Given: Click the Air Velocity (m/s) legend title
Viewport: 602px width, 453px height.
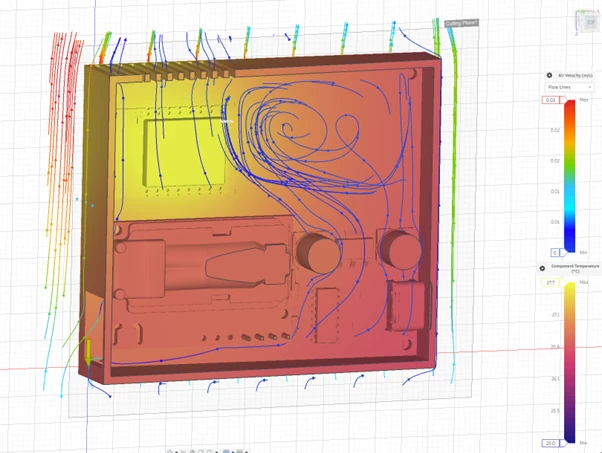Looking at the screenshot, I should click(x=575, y=76).
